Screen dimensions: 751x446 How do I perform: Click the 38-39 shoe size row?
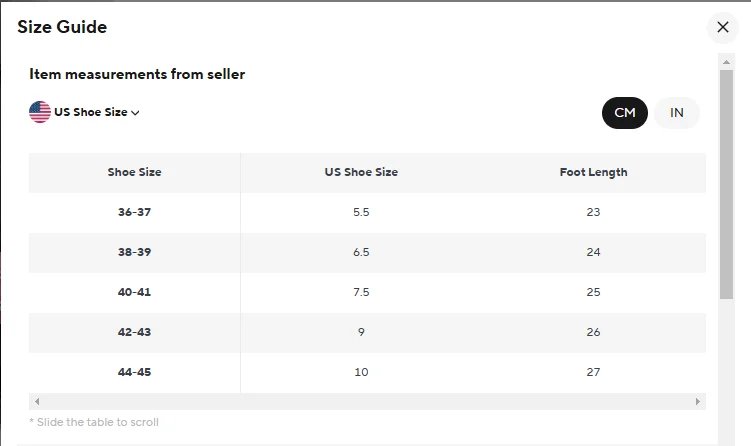pyautogui.click(x=134, y=252)
